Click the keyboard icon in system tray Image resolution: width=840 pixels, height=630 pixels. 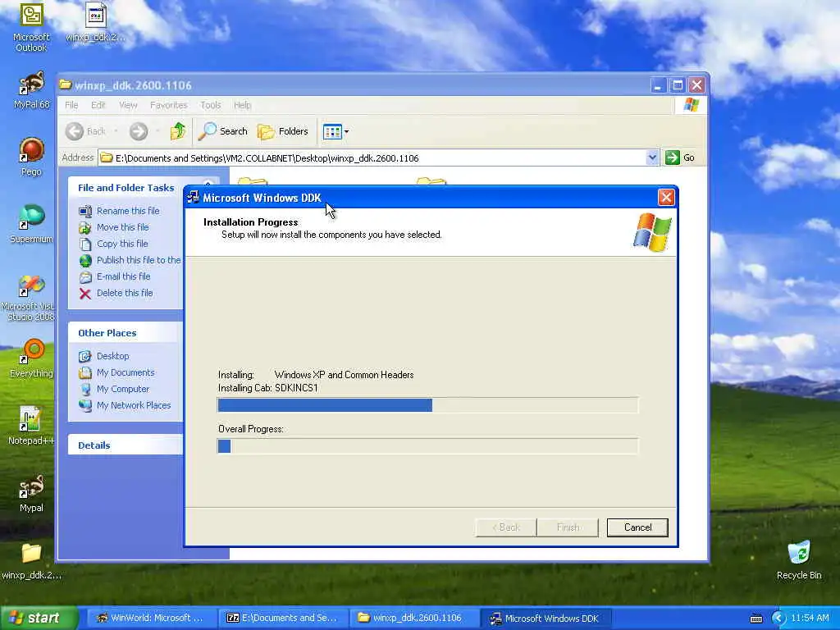point(756,619)
